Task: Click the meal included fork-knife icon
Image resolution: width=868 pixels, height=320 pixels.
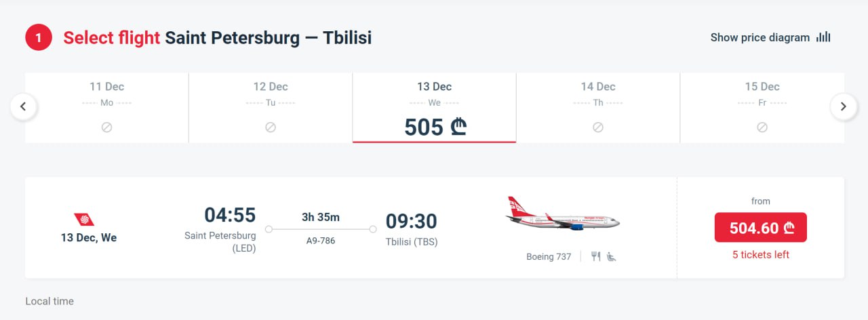Action: 596,256
